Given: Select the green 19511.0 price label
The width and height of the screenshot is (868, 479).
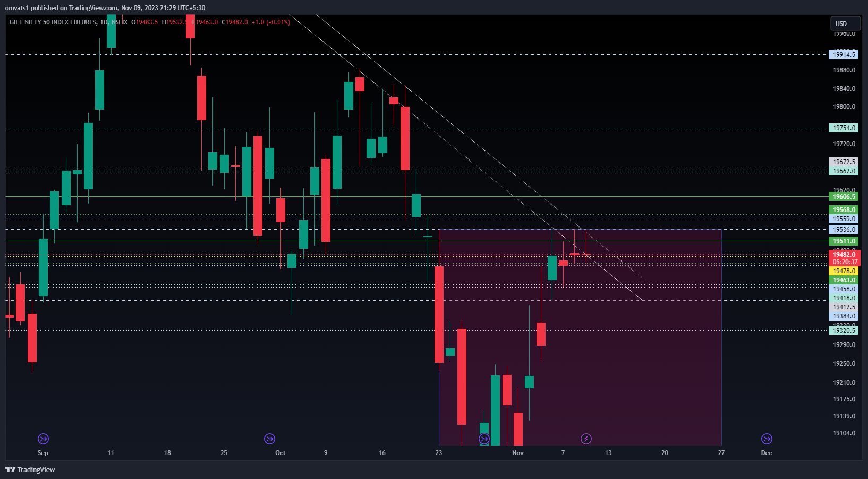Looking at the screenshot, I should pyautogui.click(x=844, y=241).
